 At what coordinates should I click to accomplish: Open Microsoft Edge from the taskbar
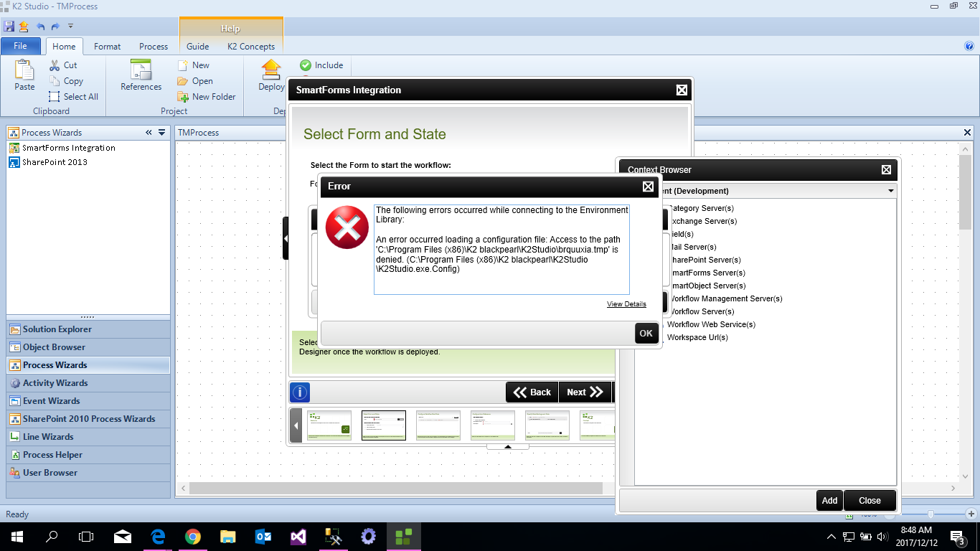click(x=158, y=536)
